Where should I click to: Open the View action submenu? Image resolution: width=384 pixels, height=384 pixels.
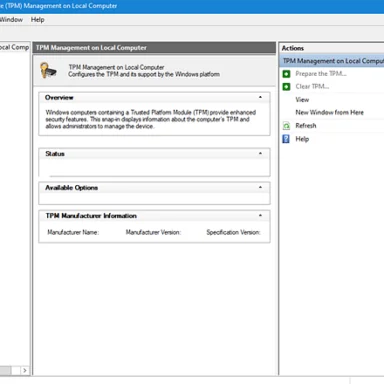point(302,100)
